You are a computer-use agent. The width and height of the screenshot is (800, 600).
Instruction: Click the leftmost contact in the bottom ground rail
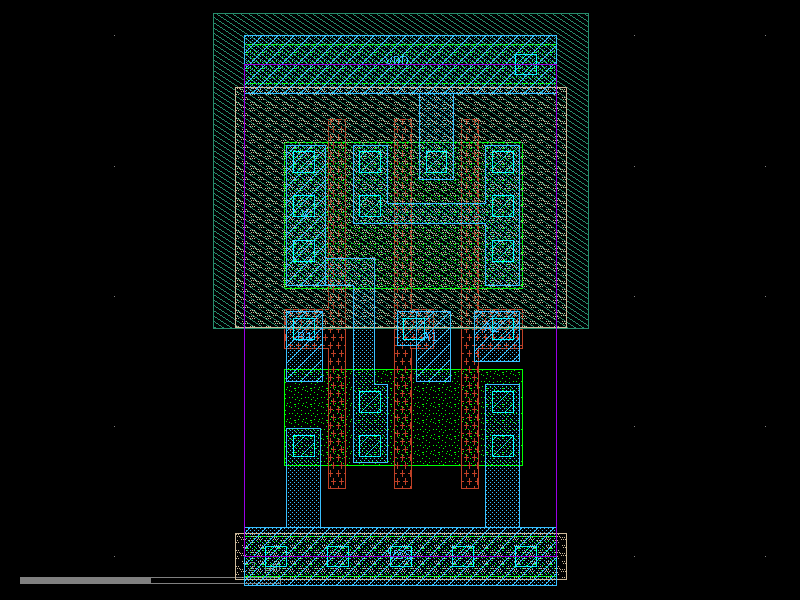click(276, 556)
